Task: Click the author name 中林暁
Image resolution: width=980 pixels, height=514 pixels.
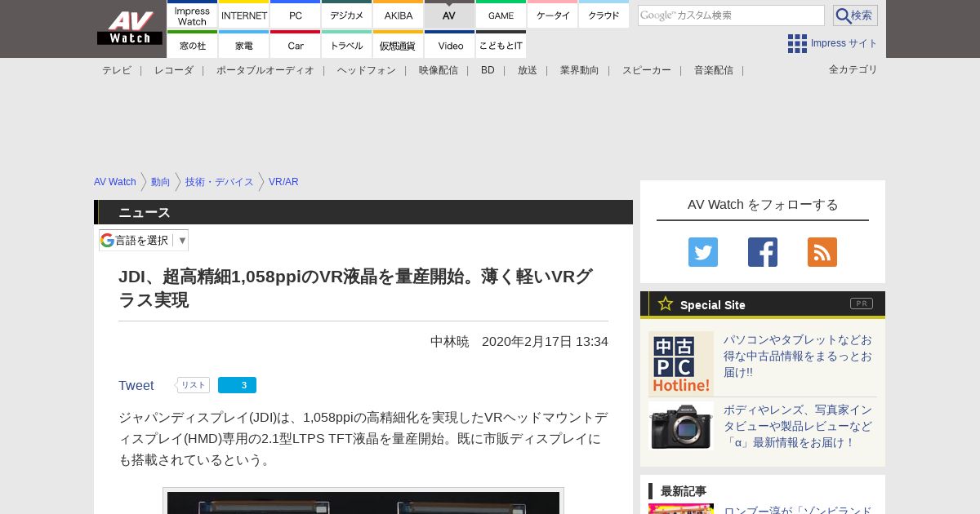Action: [x=450, y=341]
